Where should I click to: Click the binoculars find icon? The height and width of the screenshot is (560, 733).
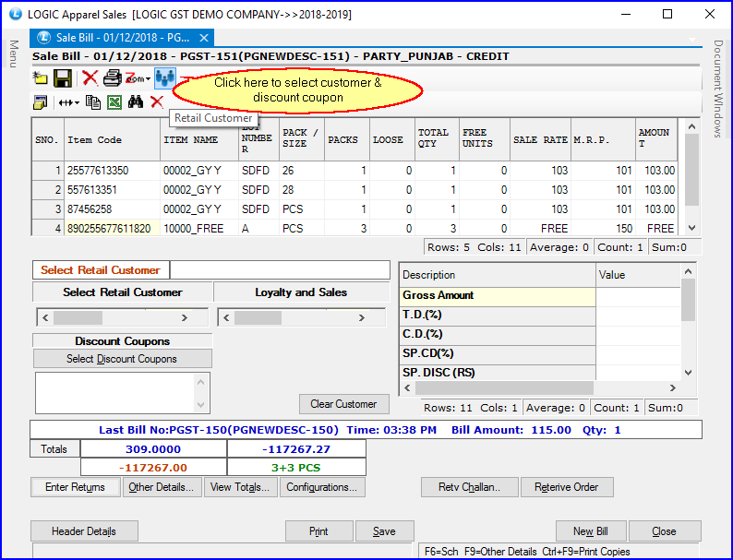(136, 101)
